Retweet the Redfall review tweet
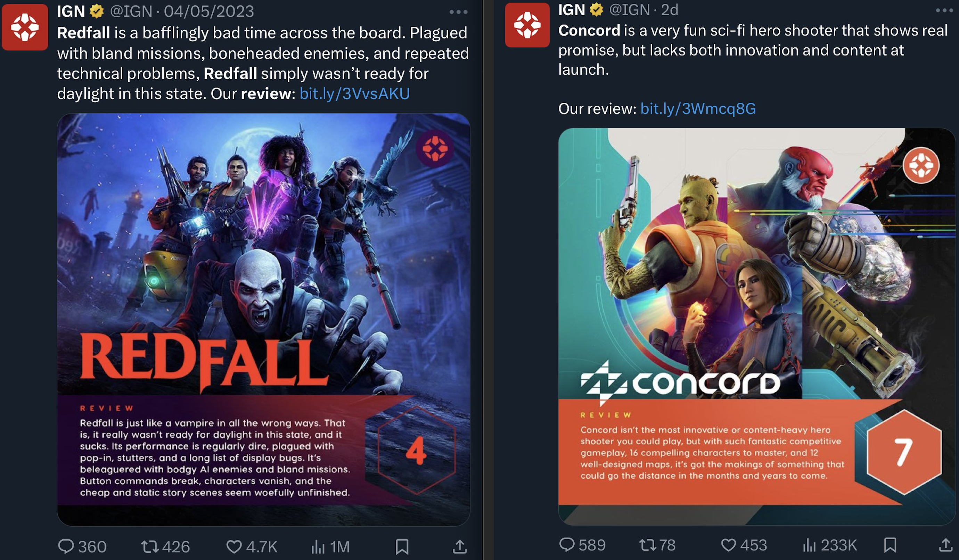This screenshot has height=560, width=959. [x=165, y=547]
